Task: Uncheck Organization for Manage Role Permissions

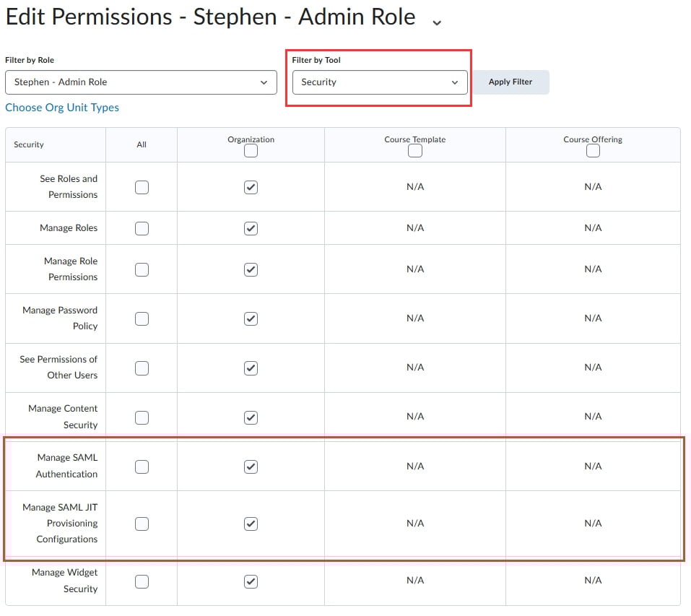Action: pos(251,269)
